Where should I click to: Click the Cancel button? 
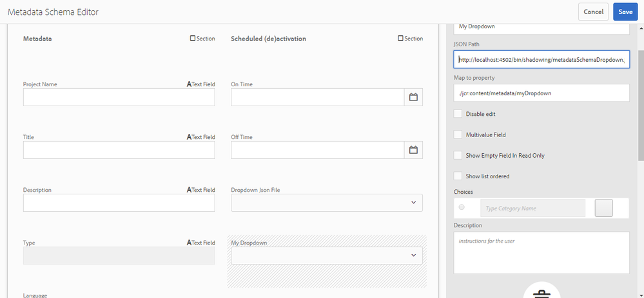593,12
